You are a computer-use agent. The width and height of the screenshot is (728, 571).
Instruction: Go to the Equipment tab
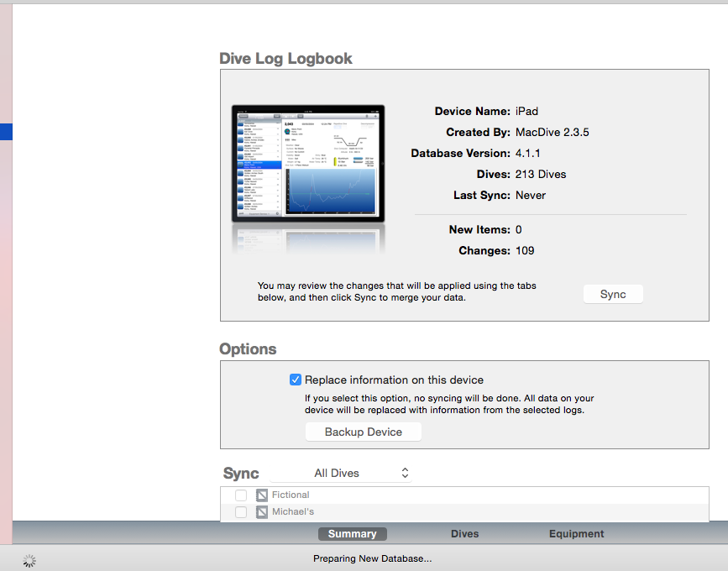[576, 534]
